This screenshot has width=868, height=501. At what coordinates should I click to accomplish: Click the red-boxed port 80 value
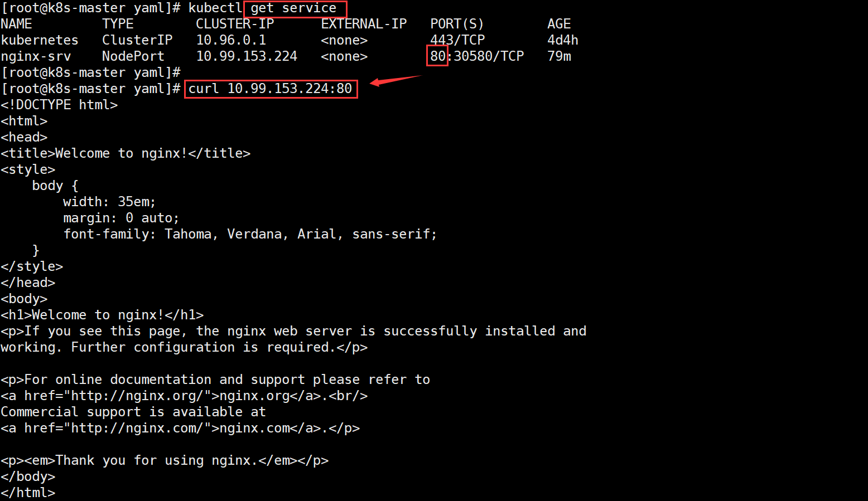click(x=437, y=56)
